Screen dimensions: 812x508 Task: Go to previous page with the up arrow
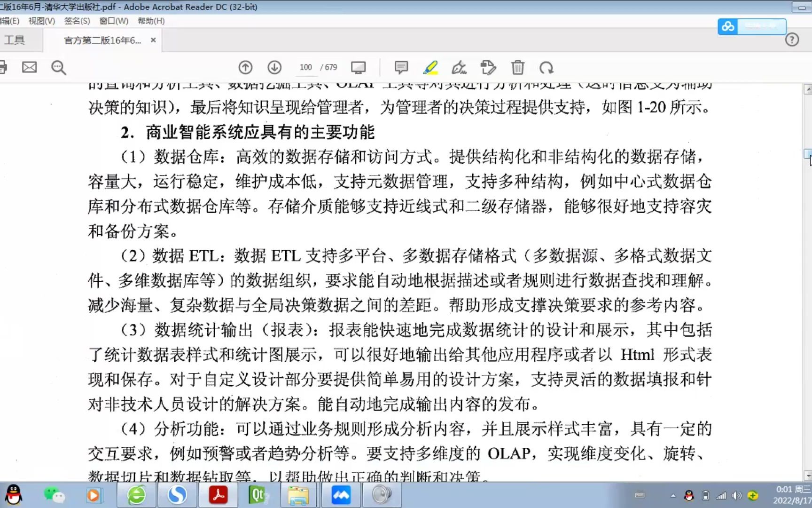[x=245, y=68]
